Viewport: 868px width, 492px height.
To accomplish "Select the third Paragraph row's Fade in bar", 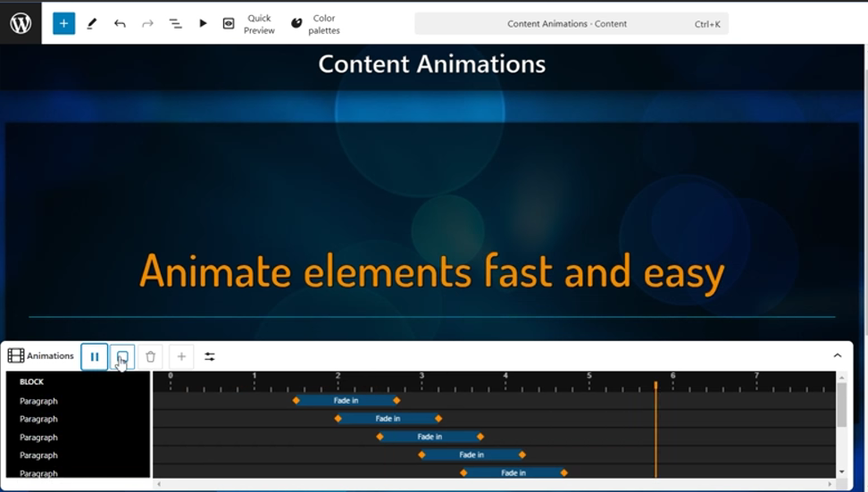I will (430, 437).
